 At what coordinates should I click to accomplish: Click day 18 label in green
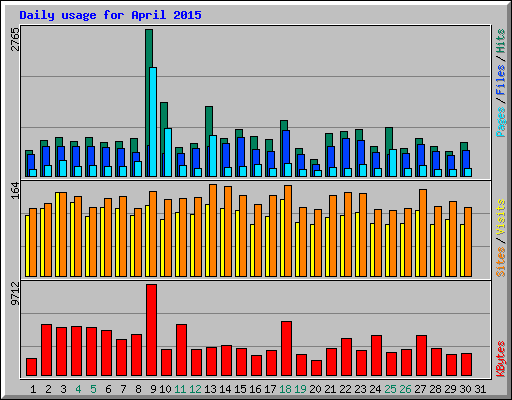tap(285, 389)
